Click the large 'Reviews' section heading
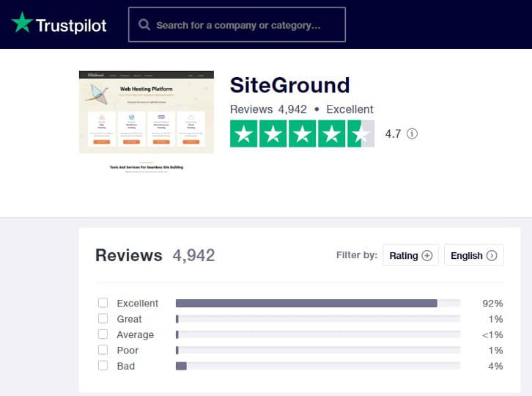Screen dimensions: 532x396 click(x=129, y=255)
